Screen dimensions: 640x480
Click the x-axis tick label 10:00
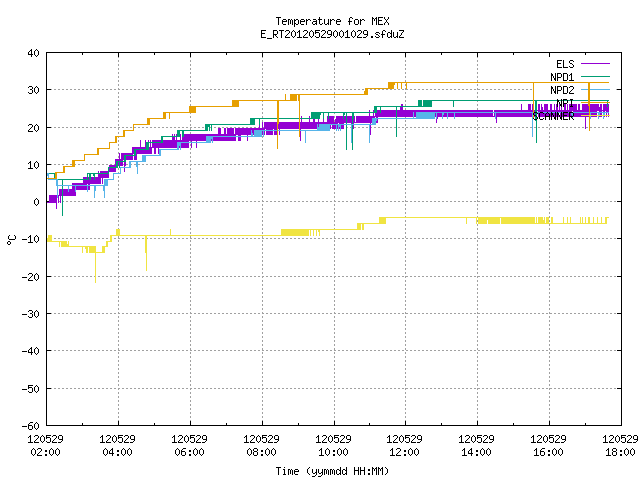(x=333, y=452)
